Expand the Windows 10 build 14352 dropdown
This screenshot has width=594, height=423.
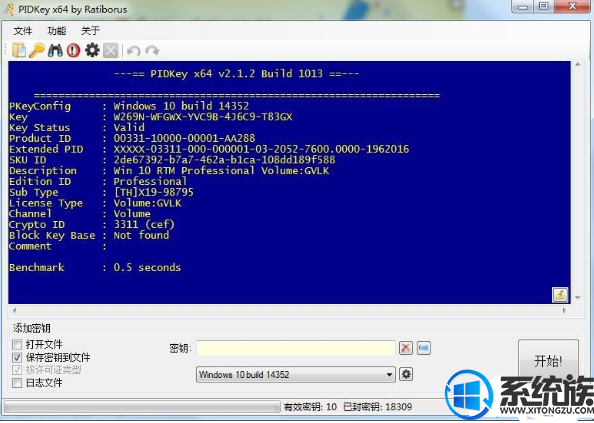pos(296,375)
